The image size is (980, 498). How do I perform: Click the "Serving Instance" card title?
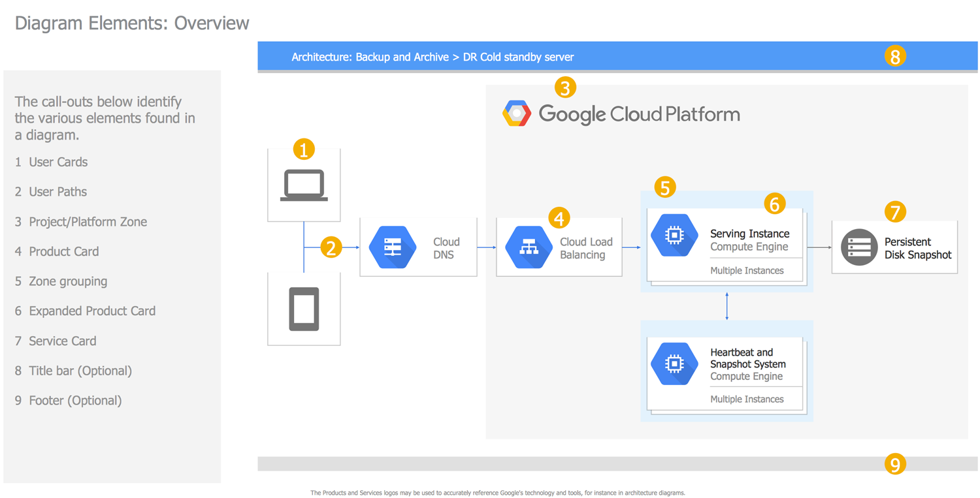(749, 234)
